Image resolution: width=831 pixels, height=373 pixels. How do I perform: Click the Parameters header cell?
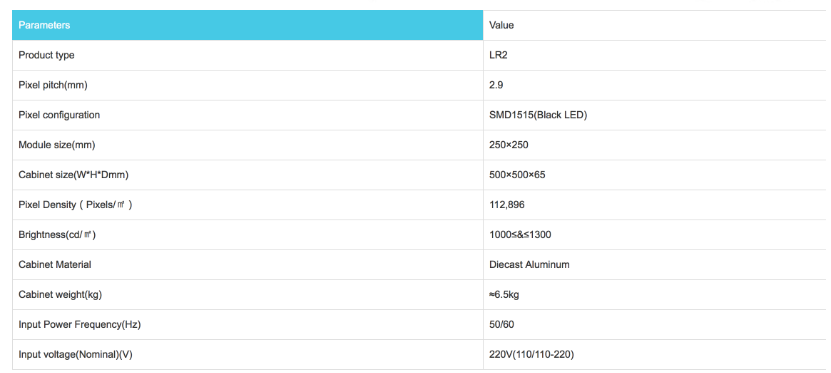(247, 25)
